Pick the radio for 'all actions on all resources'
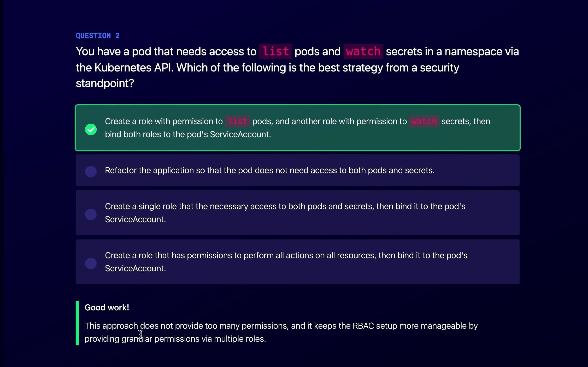 (x=91, y=263)
